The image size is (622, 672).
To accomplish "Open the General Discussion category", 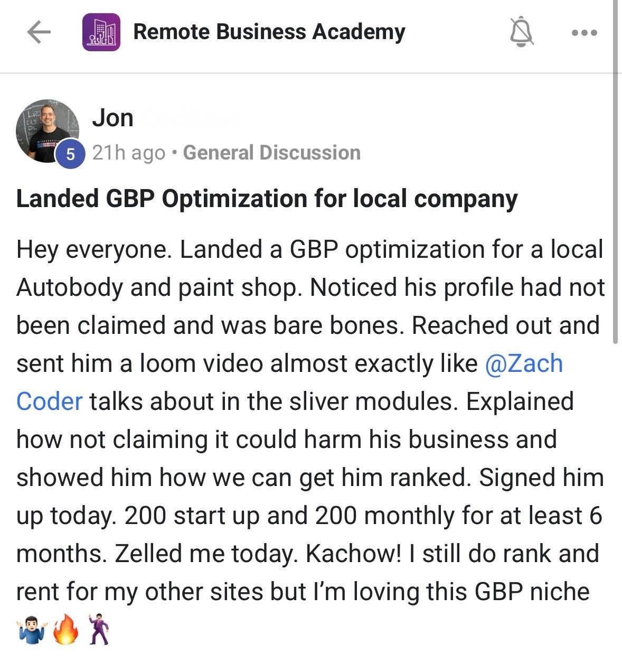I will [271, 153].
